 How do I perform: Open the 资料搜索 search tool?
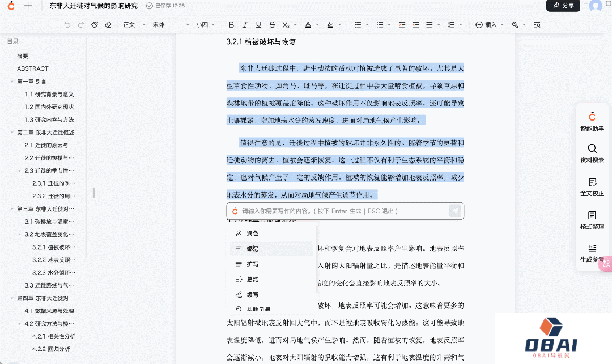point(592,153)
